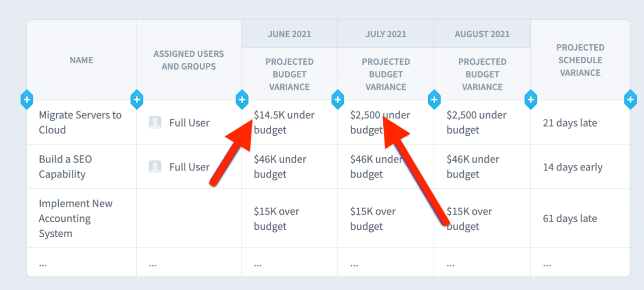This screenshot has height=290, width=644.
Task: Select the JUNE 2021 column header
Action: (x=289, y=34)
